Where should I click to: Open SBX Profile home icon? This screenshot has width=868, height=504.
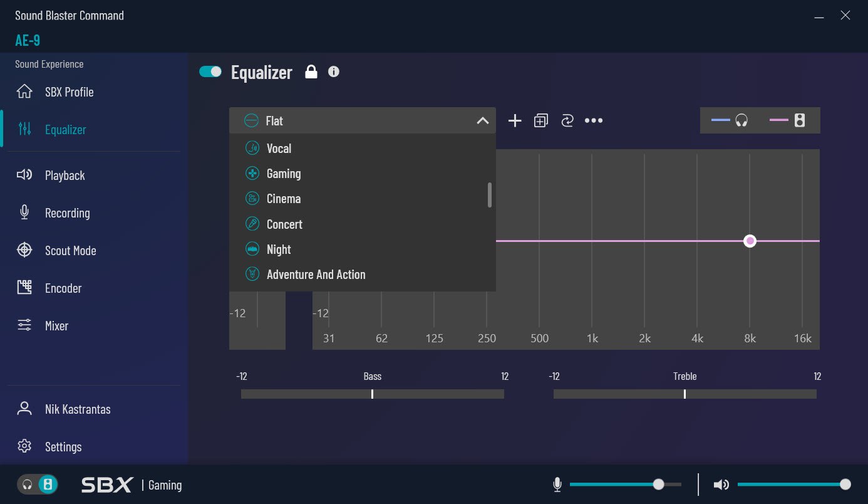point(24,92)
